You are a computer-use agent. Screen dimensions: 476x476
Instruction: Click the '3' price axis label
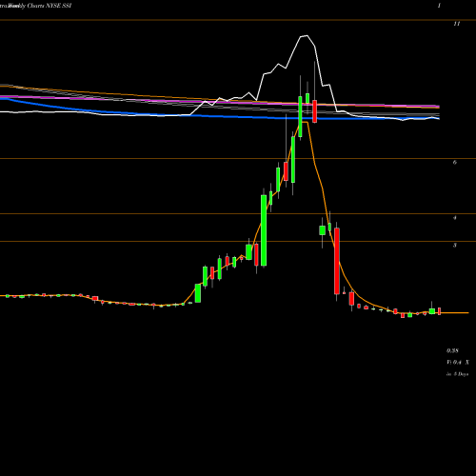tap(455, 245)
